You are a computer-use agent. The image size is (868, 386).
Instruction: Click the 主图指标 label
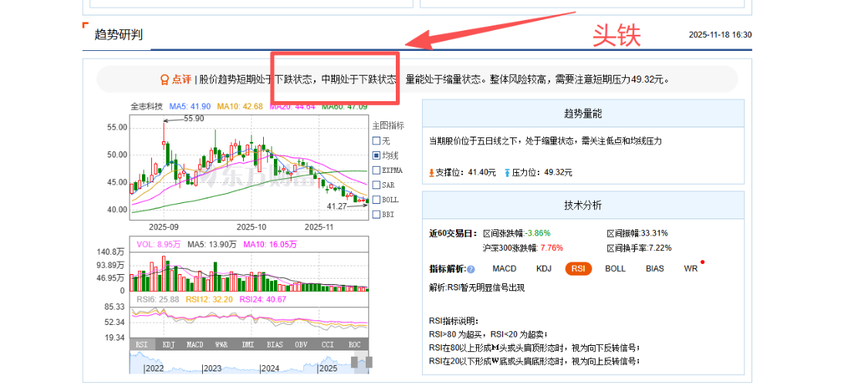tap(388, 125)
